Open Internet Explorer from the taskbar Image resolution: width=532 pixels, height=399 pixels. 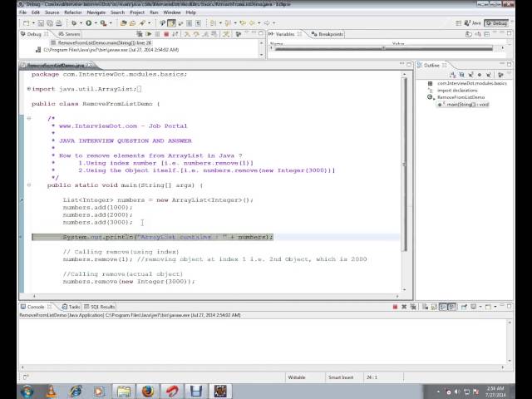click(x=76, y=392)
